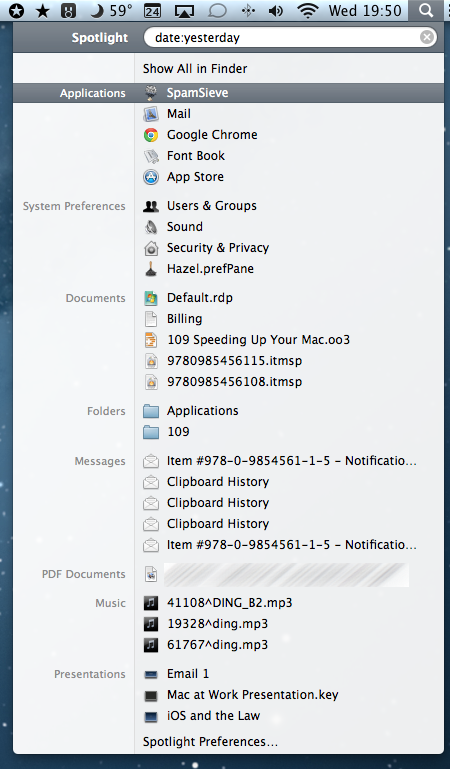
Task: Open 19328^ding.mp3 music file
Action: click(x=217, y=624)
